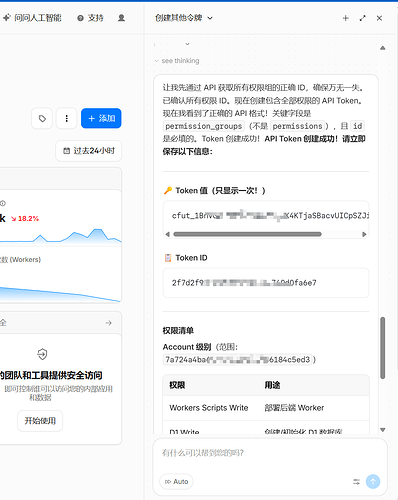Expand the AI panel to full size
The width and height of the screenshot is (398, 500).
[363, 18]
